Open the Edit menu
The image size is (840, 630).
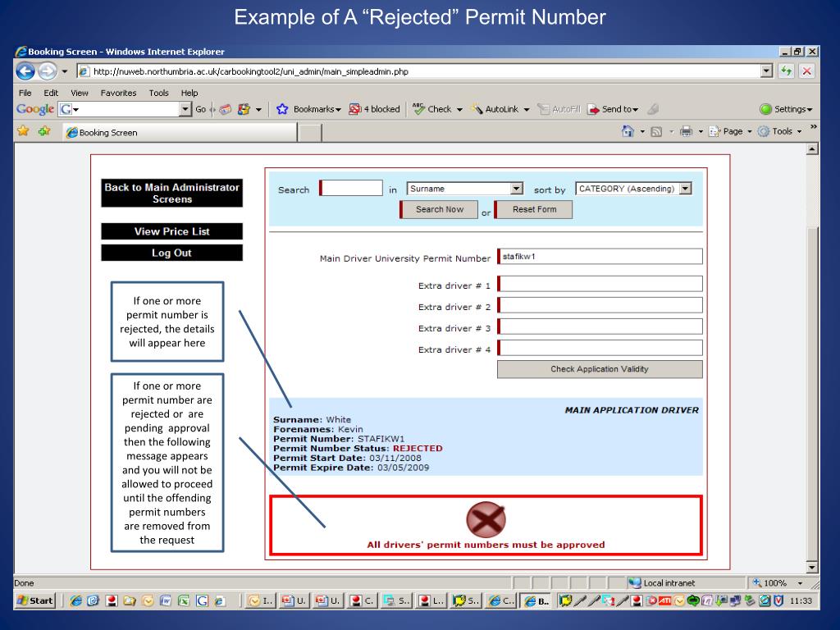[51, 93]
